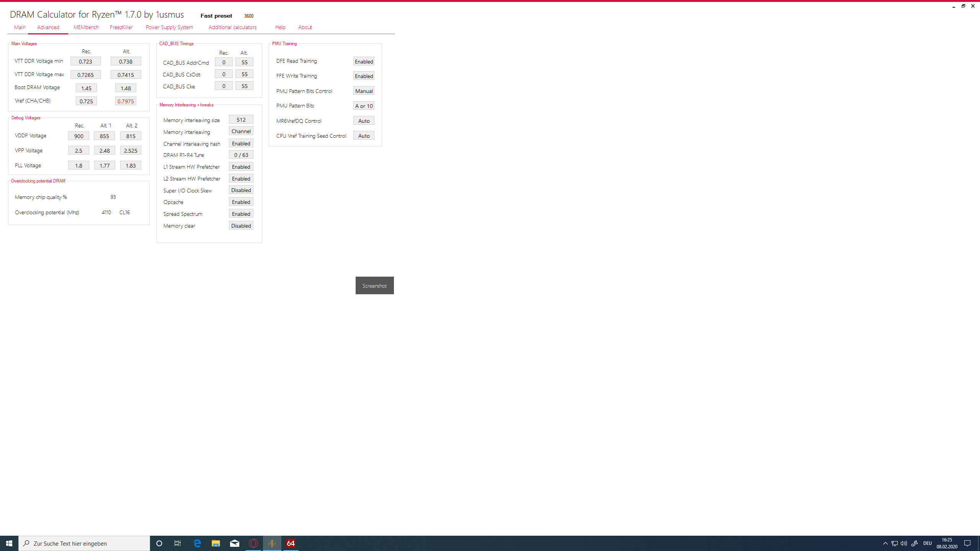This screenshot has height=551, width=980.
Task: Switch to the Opera GX taskbar icon
Action: [253, 543]
